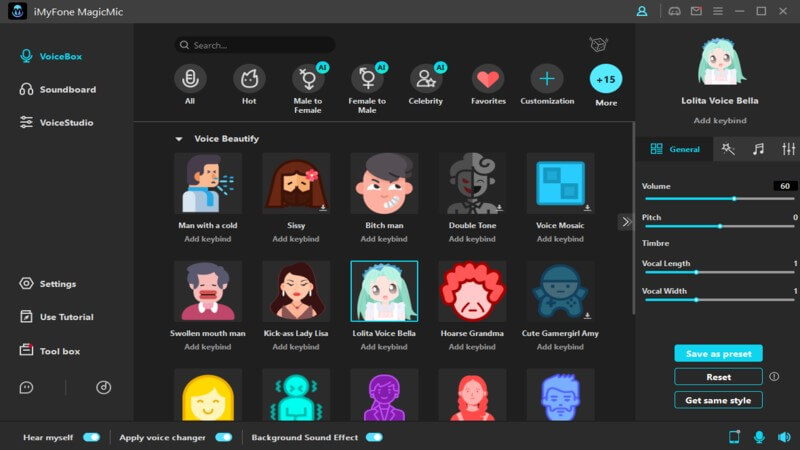Viewport: 800px width, 450px height.
Task: Select the Double Tone voice
Action: (472, 183)
